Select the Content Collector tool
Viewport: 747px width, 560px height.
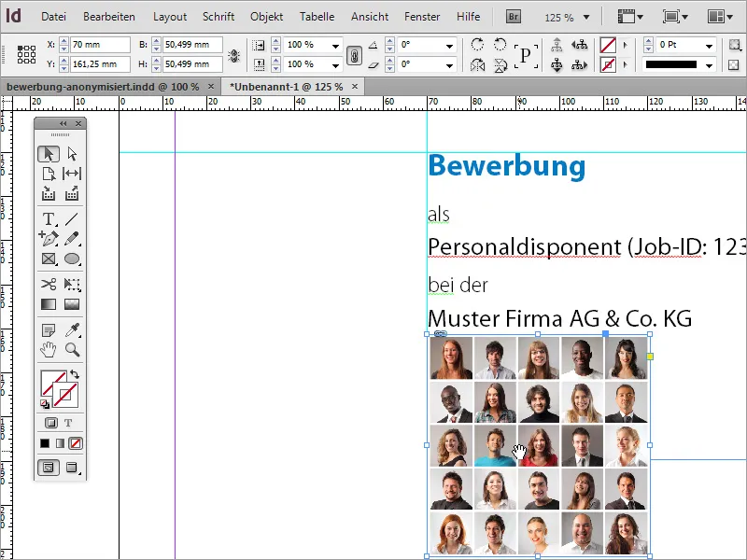point(49,193)
